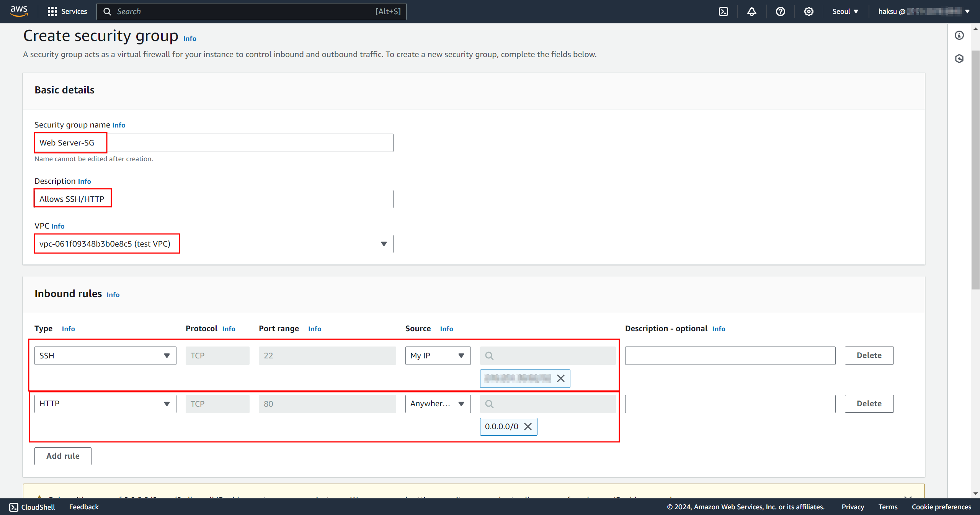980x515 pixels.
Task: Remove the 0.0.0.0/0 source tag
Action: [x=528, y=427]
